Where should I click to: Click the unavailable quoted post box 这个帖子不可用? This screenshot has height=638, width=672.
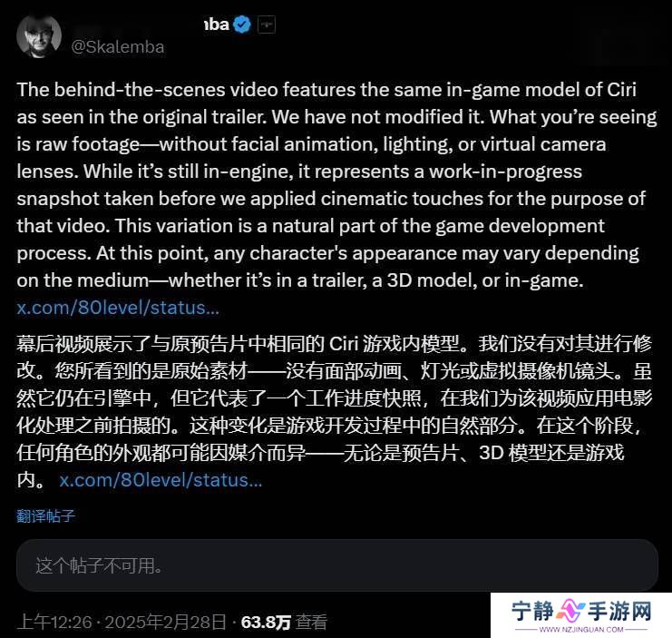coord(336,565)
